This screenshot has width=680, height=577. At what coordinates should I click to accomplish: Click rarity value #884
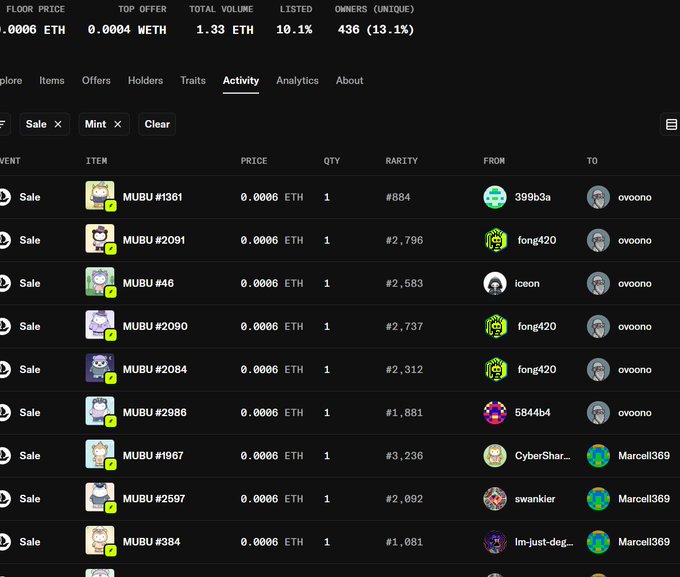pyautogui.click(x=398, y=197)
